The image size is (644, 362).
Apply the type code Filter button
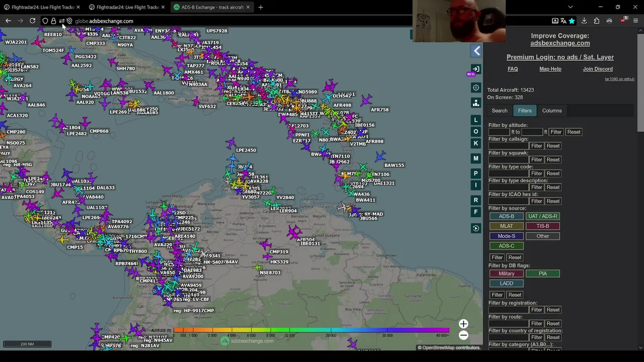pos(536,173)
